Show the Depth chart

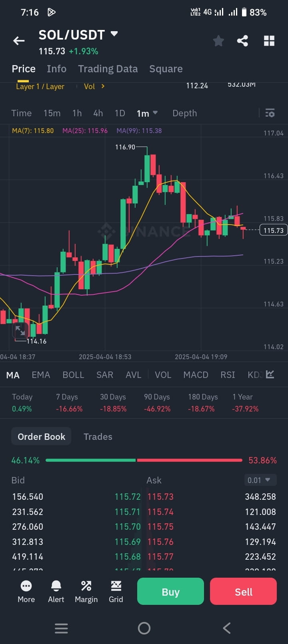point(184,113)
